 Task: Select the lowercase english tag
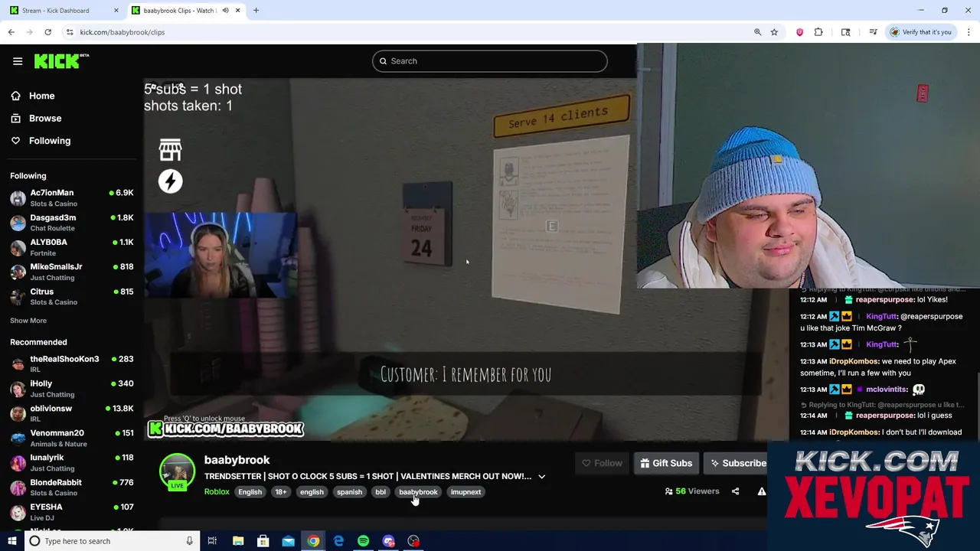[312, 492]
